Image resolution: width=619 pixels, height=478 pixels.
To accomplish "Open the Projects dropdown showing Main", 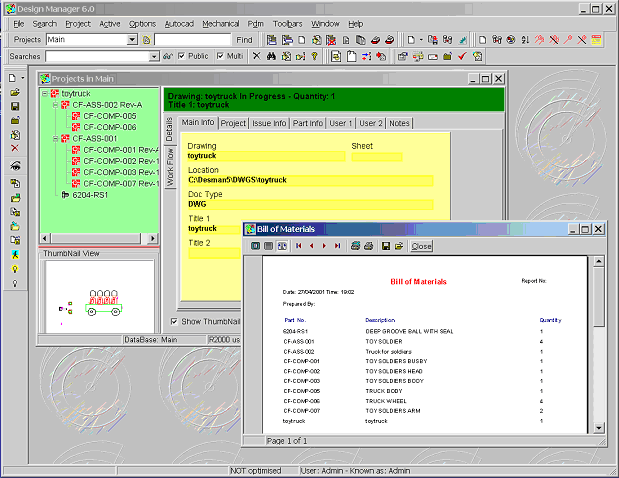I will pos(132,39).
